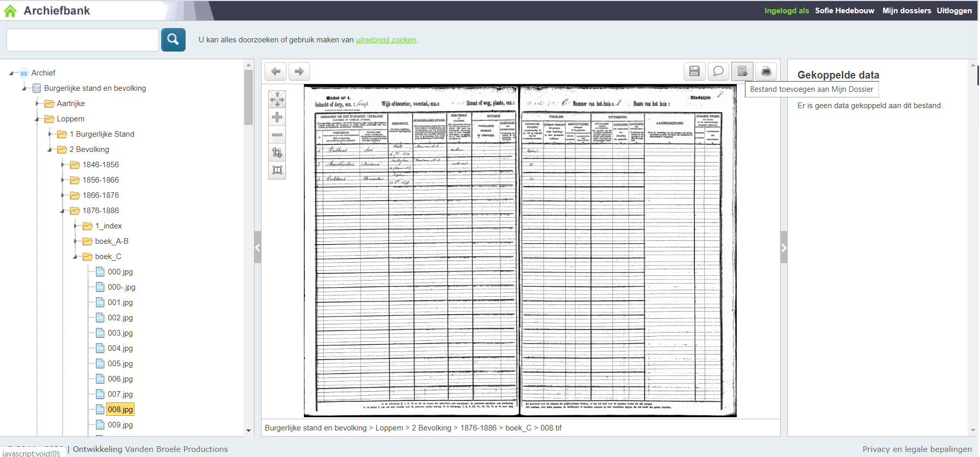Expand the boek_A-B folder
This screenshot has height=457, width=980.
pos(75,241)
